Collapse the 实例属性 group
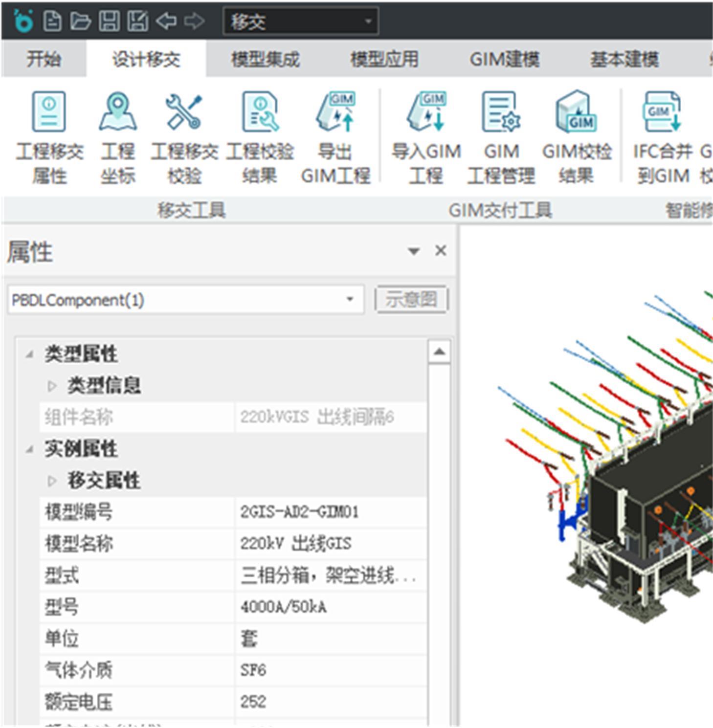 tap(30, 449)
